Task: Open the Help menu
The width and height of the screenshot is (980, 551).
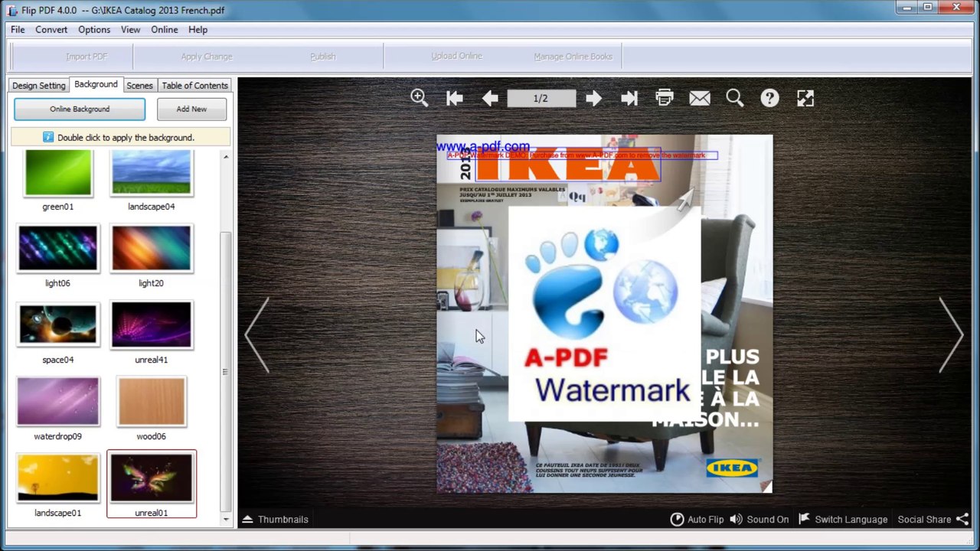Action: [x=198, y=29]
